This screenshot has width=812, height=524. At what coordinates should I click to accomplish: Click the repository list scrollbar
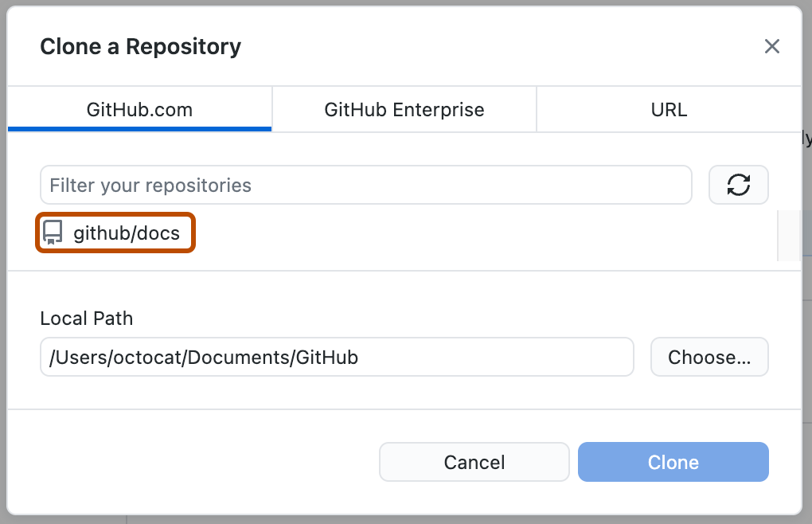click(x=791, y=235)
